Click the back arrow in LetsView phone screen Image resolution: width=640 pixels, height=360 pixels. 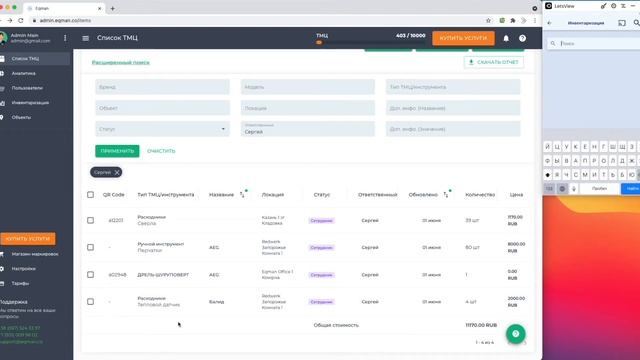549,23
